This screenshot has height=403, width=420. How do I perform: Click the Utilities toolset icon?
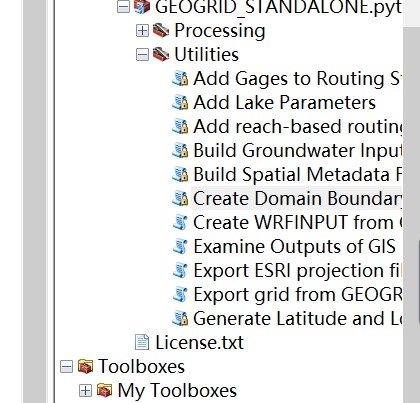[x=161, y=54]
